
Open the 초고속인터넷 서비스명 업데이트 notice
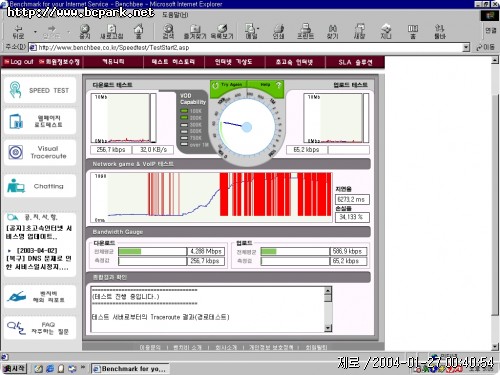39,232
